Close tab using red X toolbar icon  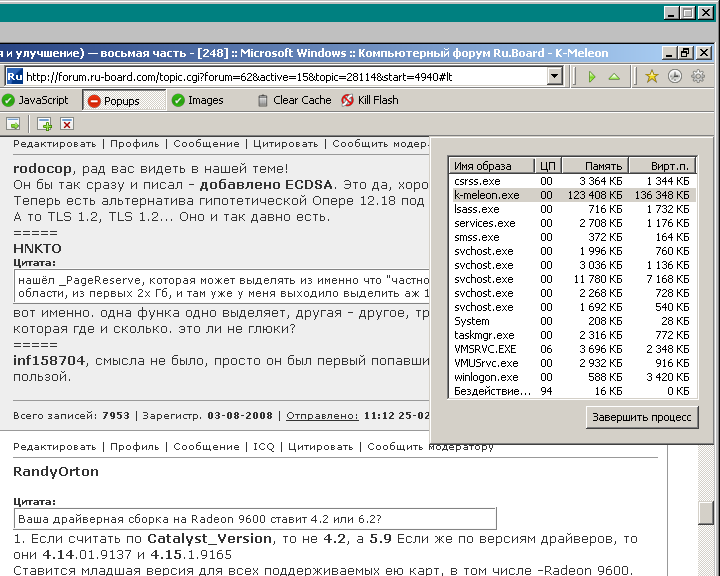67,124
